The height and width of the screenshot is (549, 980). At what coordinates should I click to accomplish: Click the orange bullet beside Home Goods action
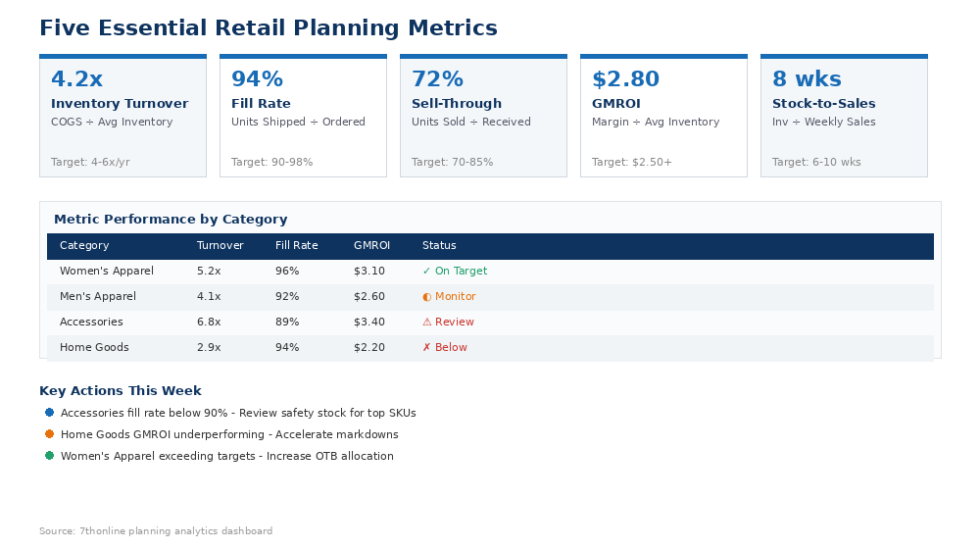49,434
